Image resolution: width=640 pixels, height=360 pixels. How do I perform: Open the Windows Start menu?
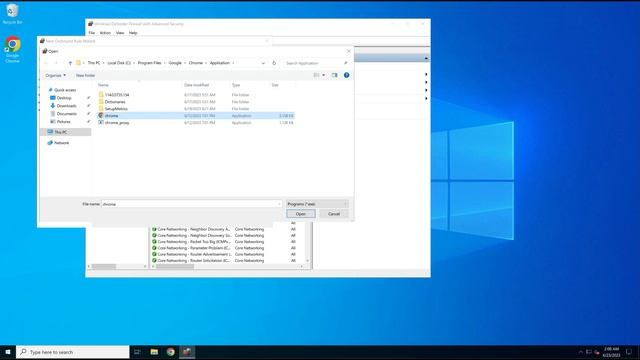[8, 352]
